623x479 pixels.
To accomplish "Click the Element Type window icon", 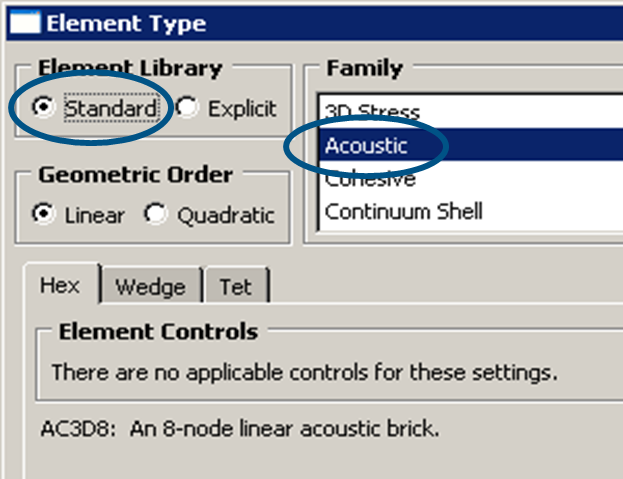I will point(25,22).
